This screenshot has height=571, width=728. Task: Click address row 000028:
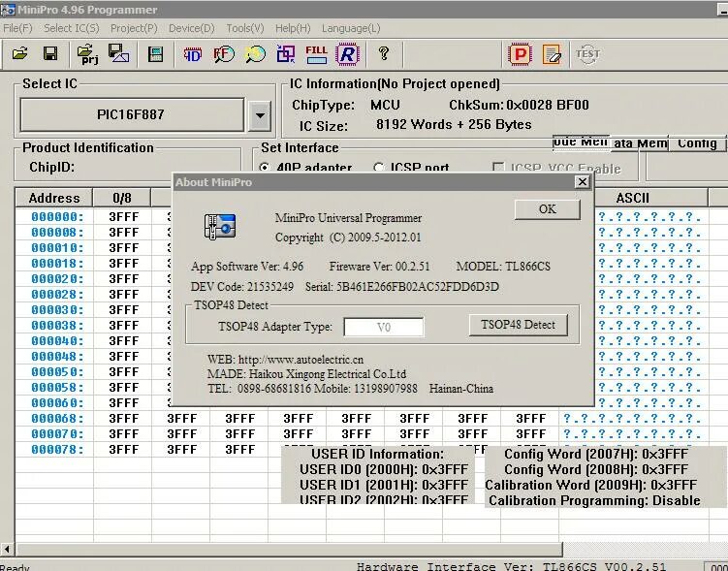(x=57, y=295)
